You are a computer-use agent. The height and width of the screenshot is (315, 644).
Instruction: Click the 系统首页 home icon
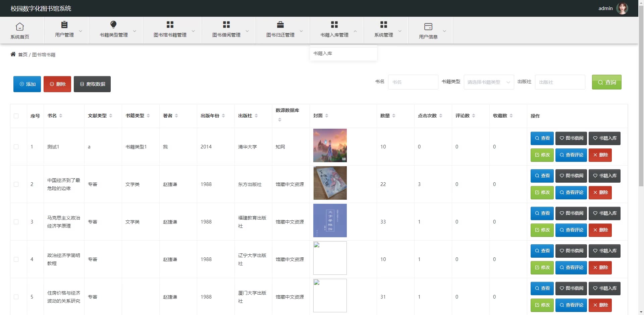click(x=20, y=26)
